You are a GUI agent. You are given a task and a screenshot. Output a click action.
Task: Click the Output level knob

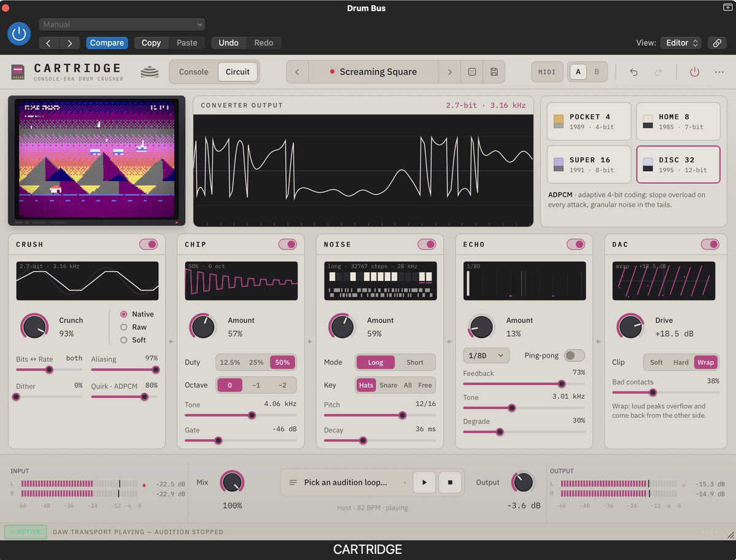coord(523,482)
